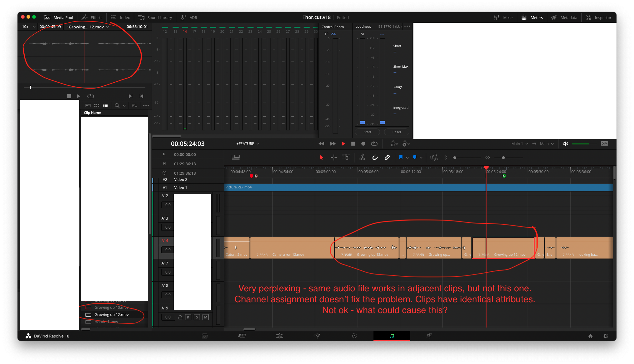Switch media pool to metadata view
Image resolution: width=634 pixels, height=364 pixels.
pyautogui.click(x=88, y=105)
